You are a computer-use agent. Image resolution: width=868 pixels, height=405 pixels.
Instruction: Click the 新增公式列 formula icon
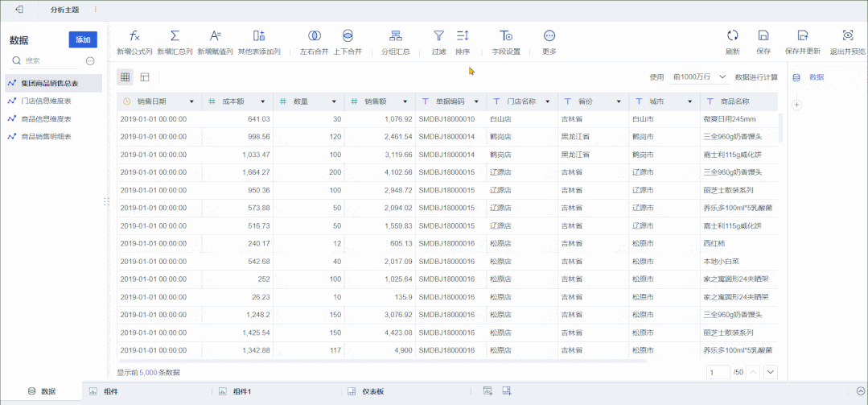pos(134,36)
